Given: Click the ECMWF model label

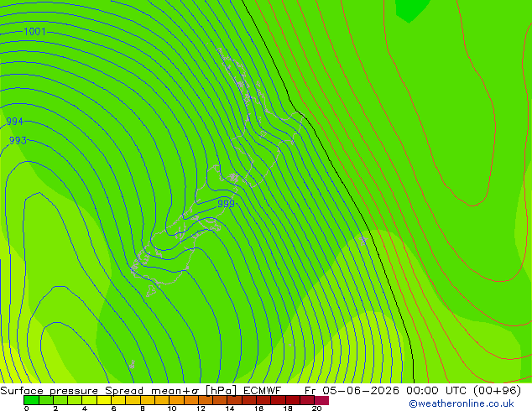Looking at the screenshot, I should point(263,391).
